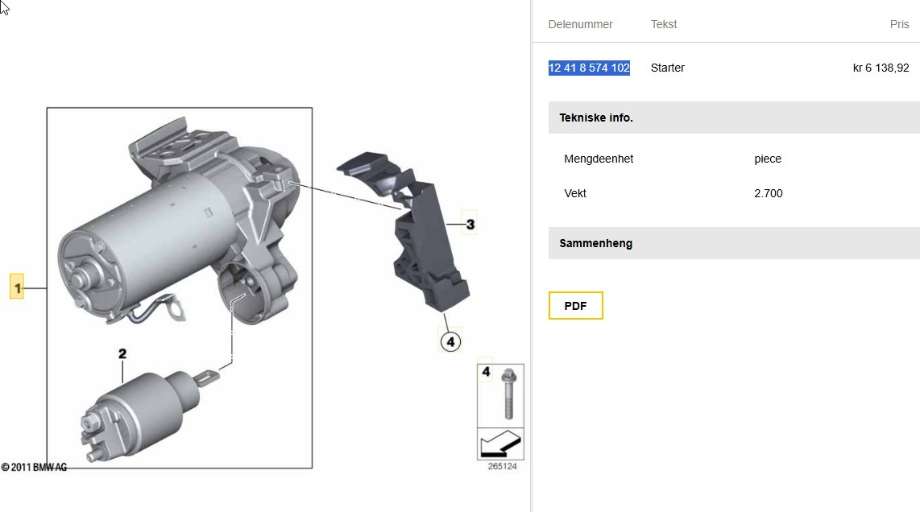The image size is (920, 512).
Task: Click the weight value 2.700
Action: [x=768, y=193]
